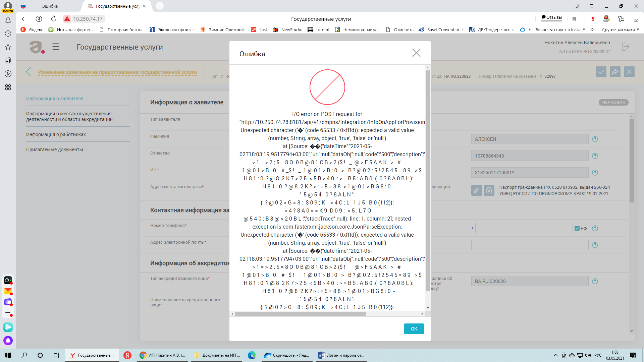
Task: Open history clock icon in sidebar
Action: [x=8, y=34]
